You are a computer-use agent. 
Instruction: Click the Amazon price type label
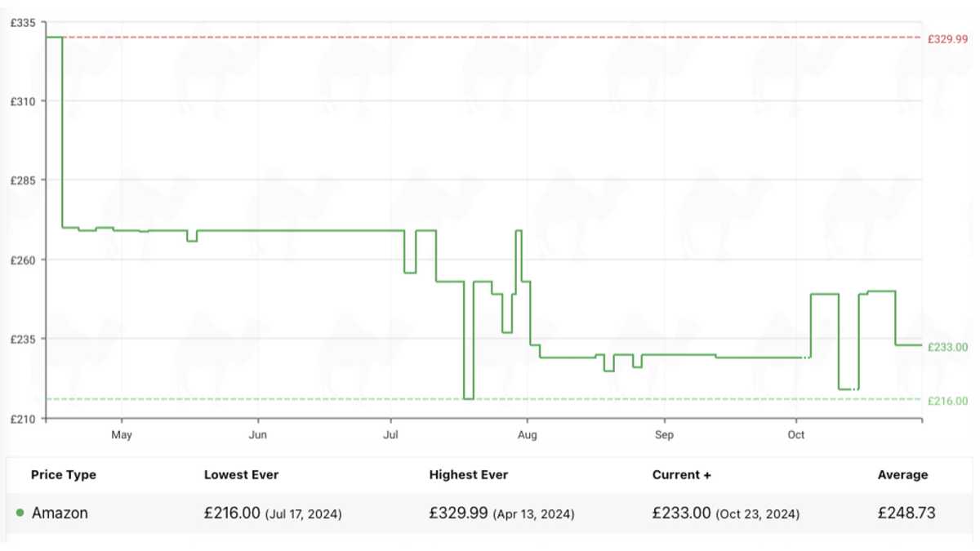pyautogui.click(x=60, y=513)
